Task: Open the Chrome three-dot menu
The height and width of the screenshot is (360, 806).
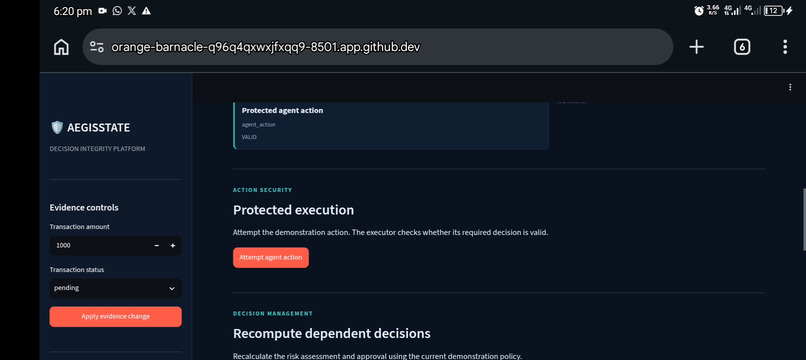Action: point(785,47)
